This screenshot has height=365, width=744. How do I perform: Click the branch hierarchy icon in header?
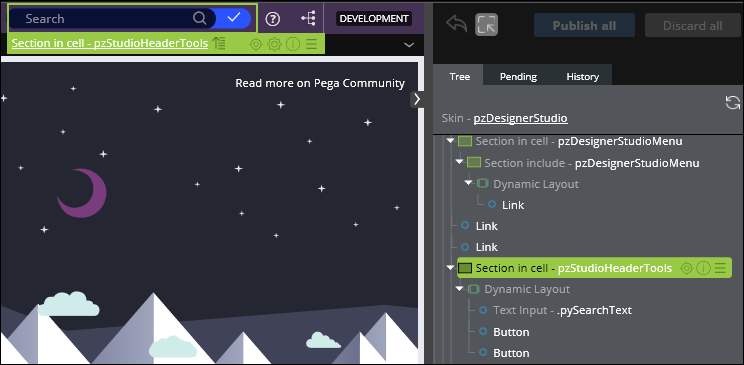[308, 19]
